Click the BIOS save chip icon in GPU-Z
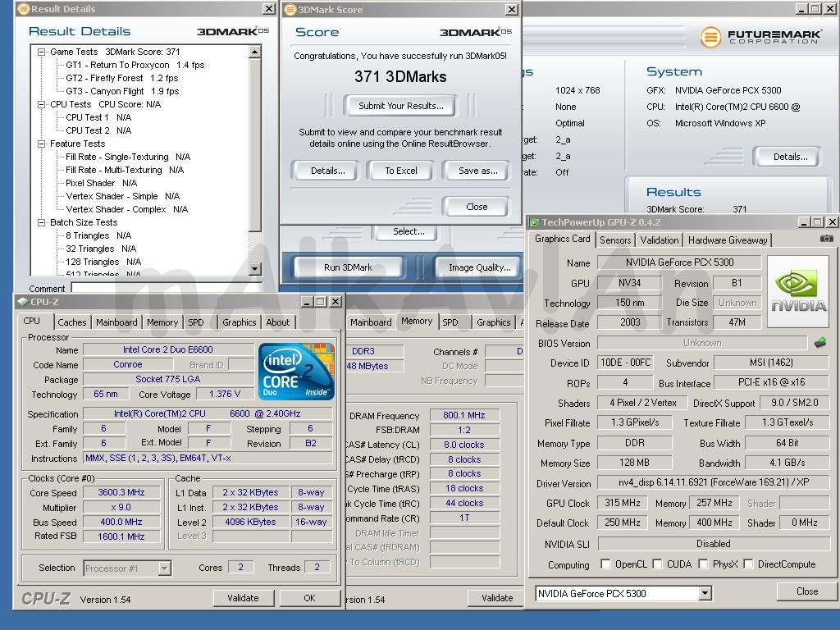 pyautogui.click(x=819, y=342)
